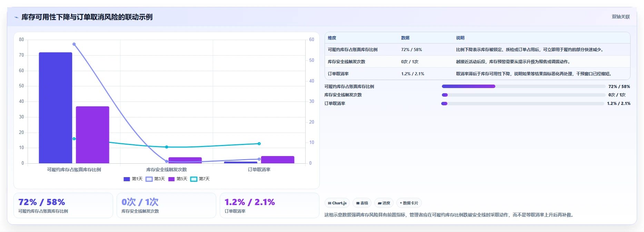Click table value 1.2% / 2.1%
Screen dimensions: 644x232
pyautogui.click(x=413, y=74)
